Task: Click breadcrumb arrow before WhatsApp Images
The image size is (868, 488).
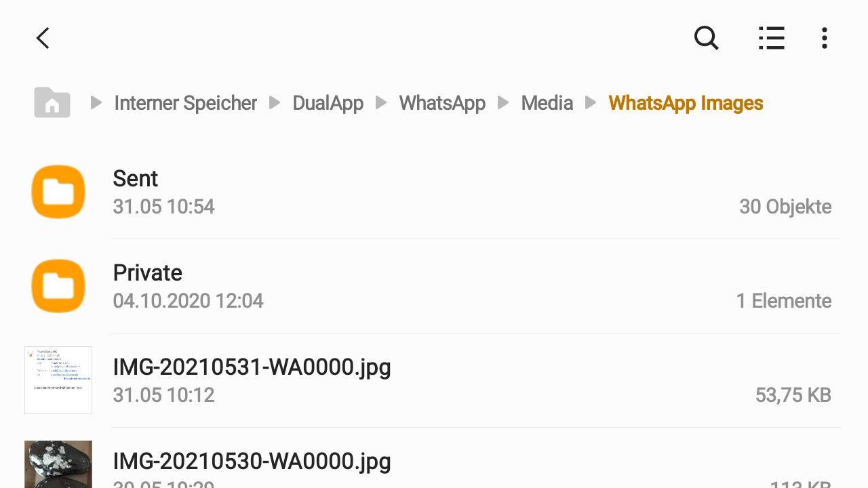Action: click(x=591, y=102)
